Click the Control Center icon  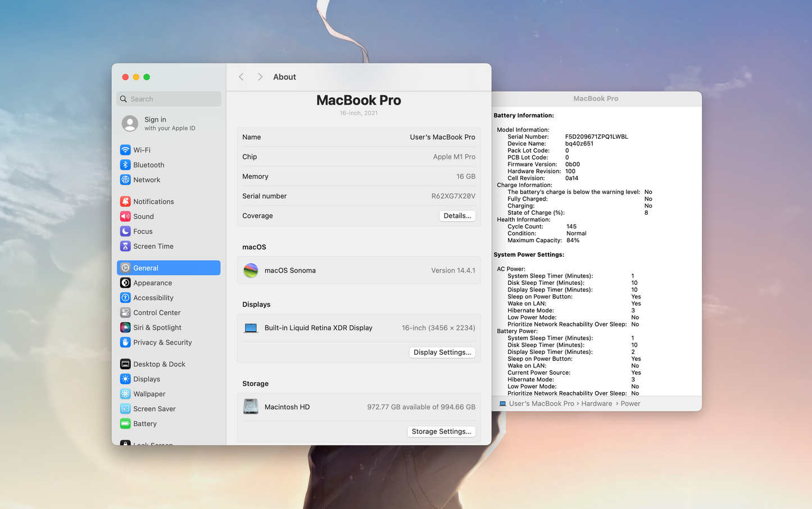pos(125,313)
